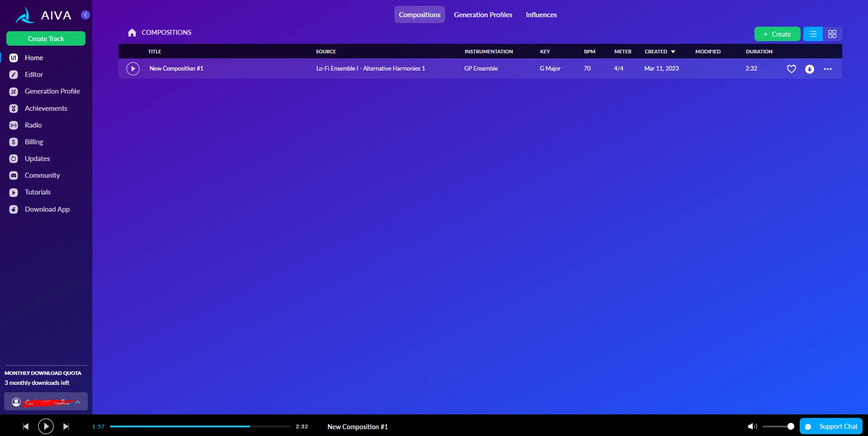Sort the list by Title column
This screenshot has height=436, width=868.
click(x=155, y=52)
